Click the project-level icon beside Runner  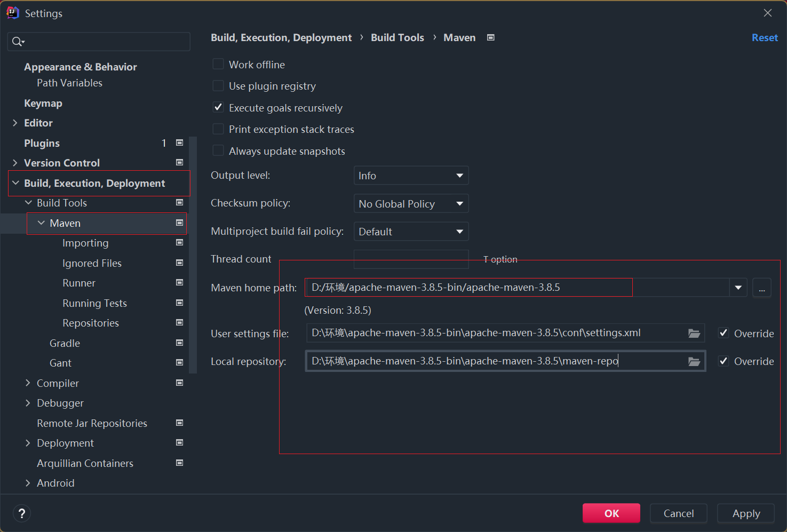180,282
